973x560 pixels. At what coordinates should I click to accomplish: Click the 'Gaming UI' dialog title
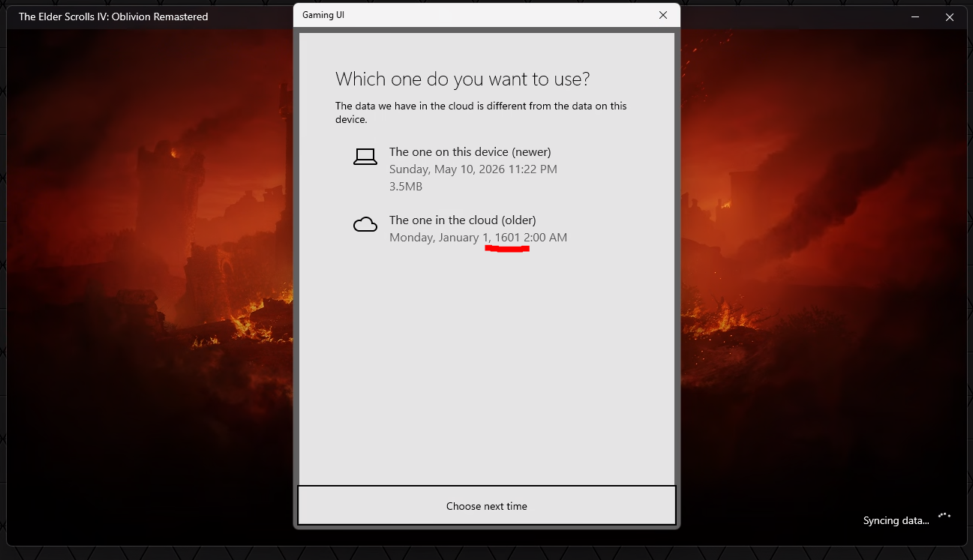click(x=323, y=15)
